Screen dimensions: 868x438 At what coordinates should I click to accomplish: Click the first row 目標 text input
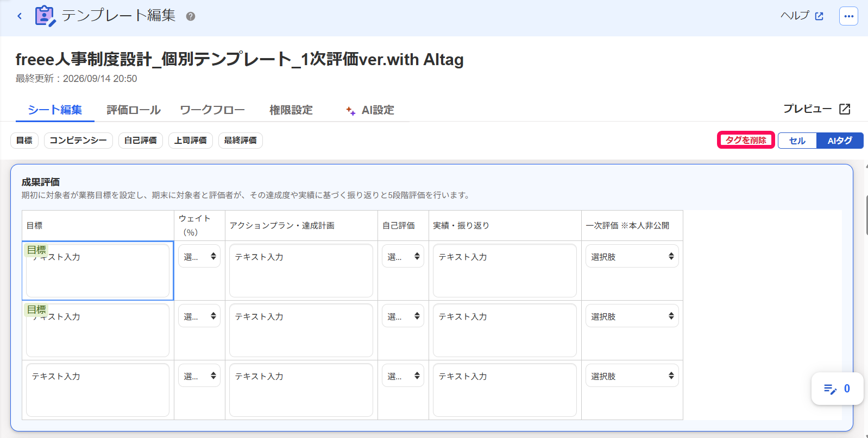[x=98, y=271]
